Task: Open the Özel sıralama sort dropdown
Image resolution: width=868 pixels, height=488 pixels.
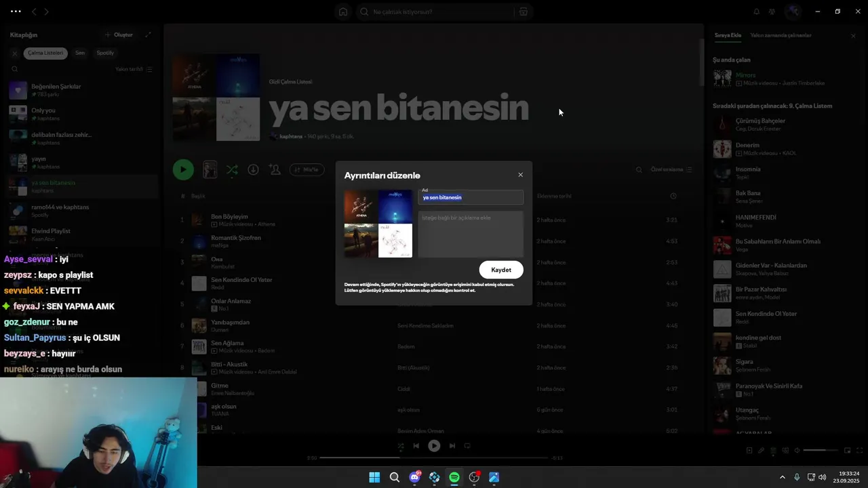Action: click(671, 170)
